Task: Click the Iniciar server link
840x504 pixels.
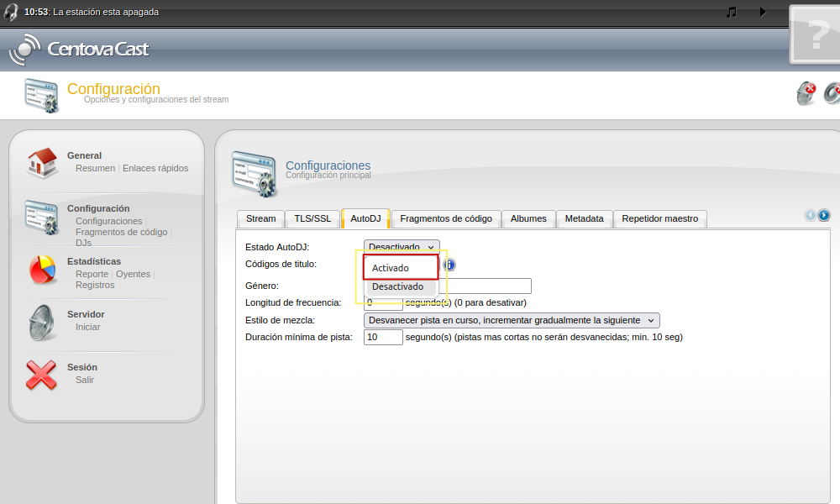Action: (87, 327)
